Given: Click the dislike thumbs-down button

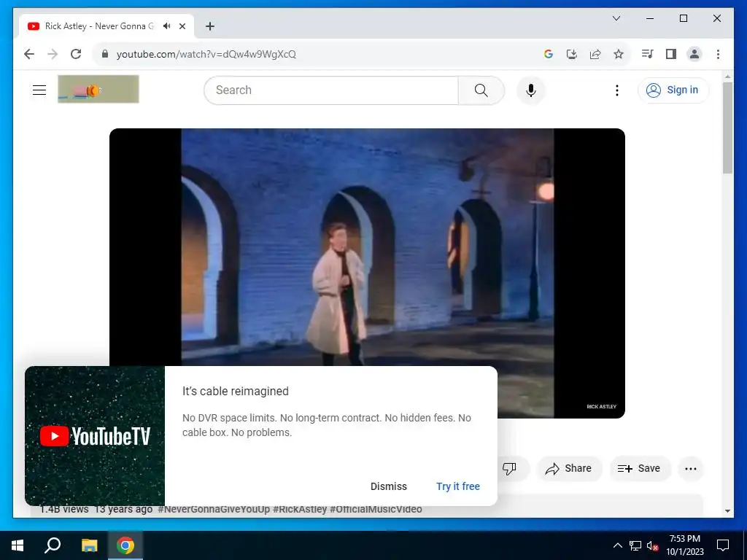Looking at the screenshot, I should tap(509, 469).
